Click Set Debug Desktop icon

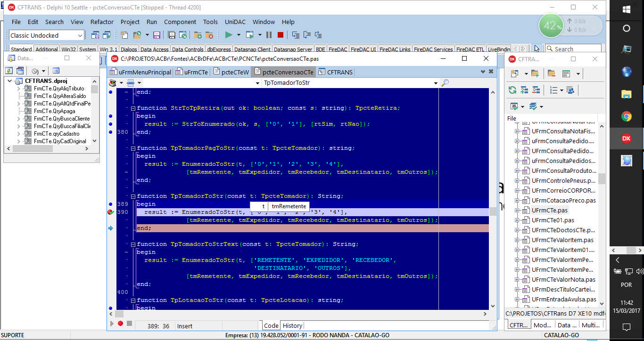point(106,35)
